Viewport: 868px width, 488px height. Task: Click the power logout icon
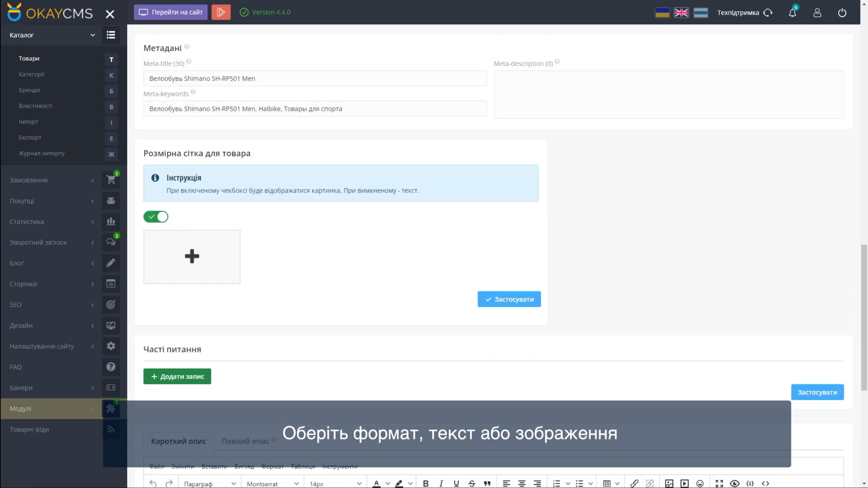pyautogui.click(x=842, y=13)
